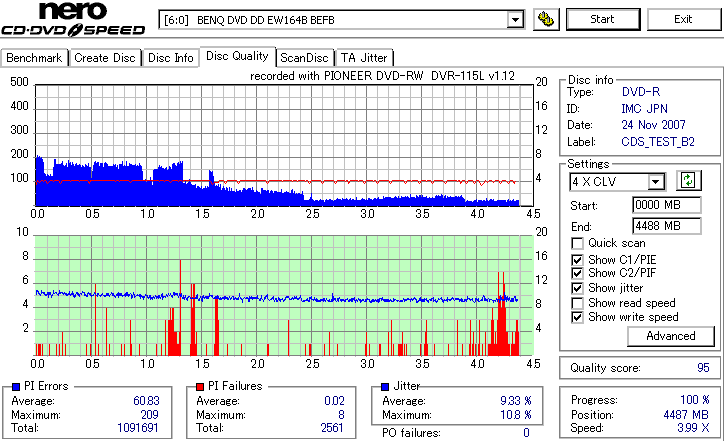The image size is (724, 441).
Task: Click the blue Jitter legend square
Action: (x=385, y=387)
